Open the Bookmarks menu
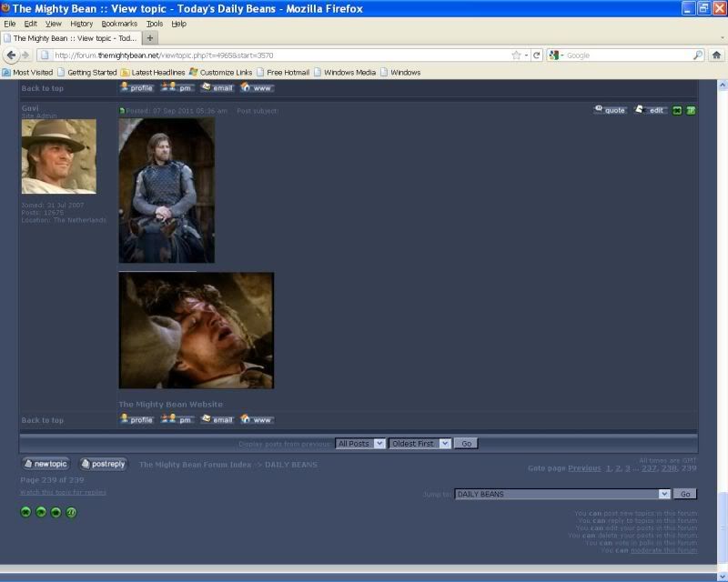 119,24
